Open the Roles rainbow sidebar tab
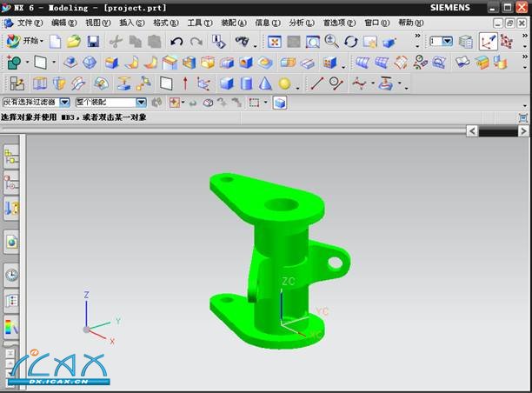This screenshot has height=393, width=532. click(11, 327)
